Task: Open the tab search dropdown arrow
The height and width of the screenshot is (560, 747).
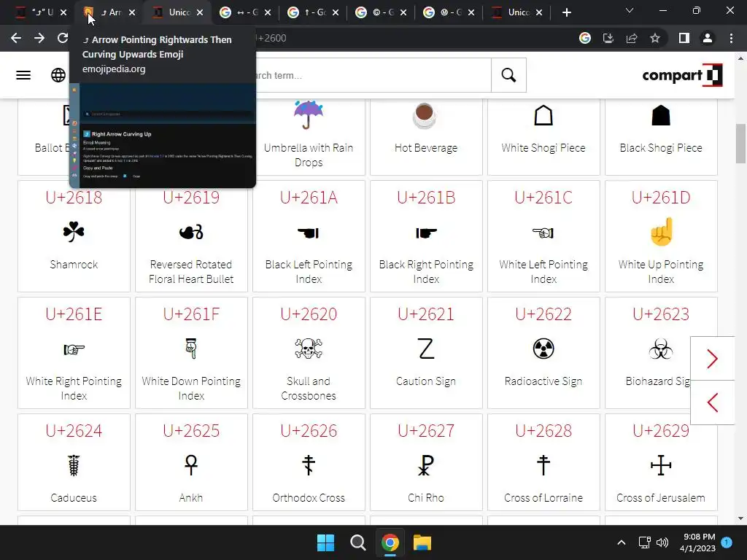Action: 630,10
